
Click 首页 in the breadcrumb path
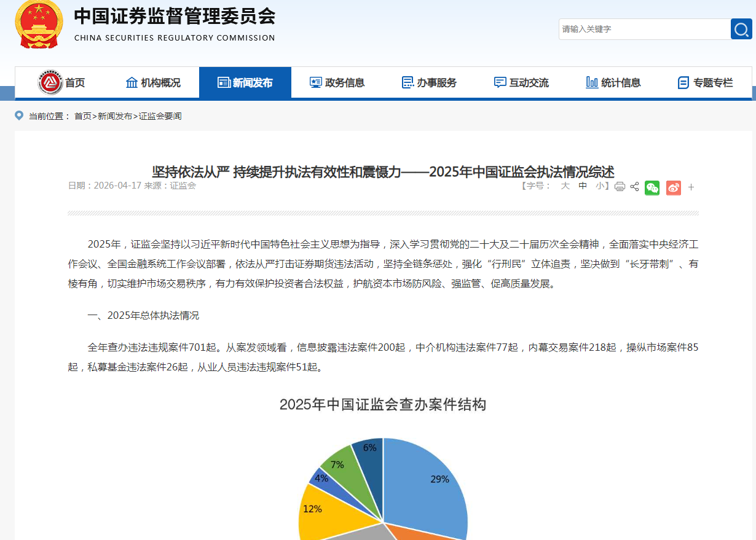(82, 116)
